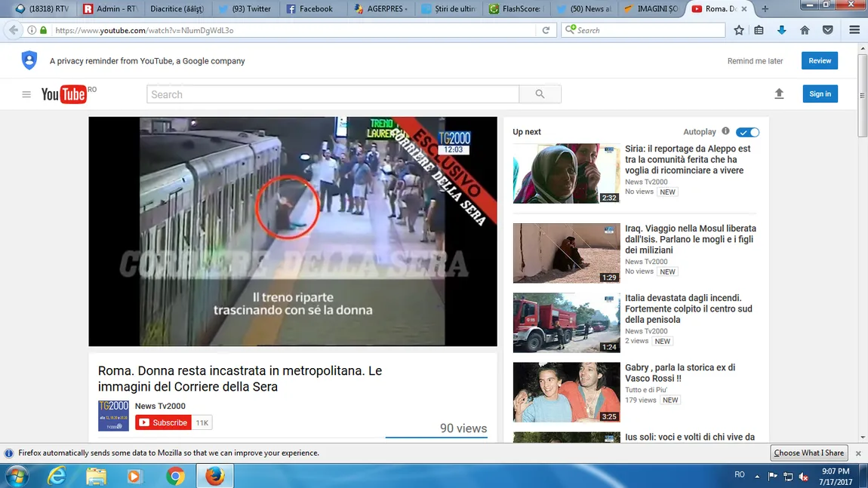Open the Firefox hamburger menu

coord(854,30)
